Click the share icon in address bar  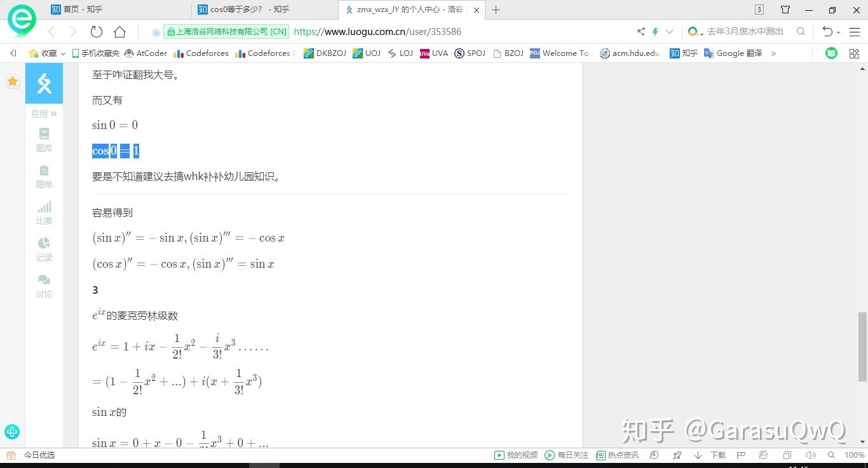pos(641,31)
